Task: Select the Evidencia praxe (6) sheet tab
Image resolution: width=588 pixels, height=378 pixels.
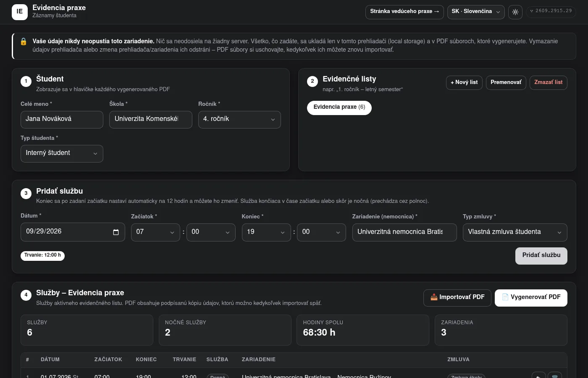Action: coord(339,108)
